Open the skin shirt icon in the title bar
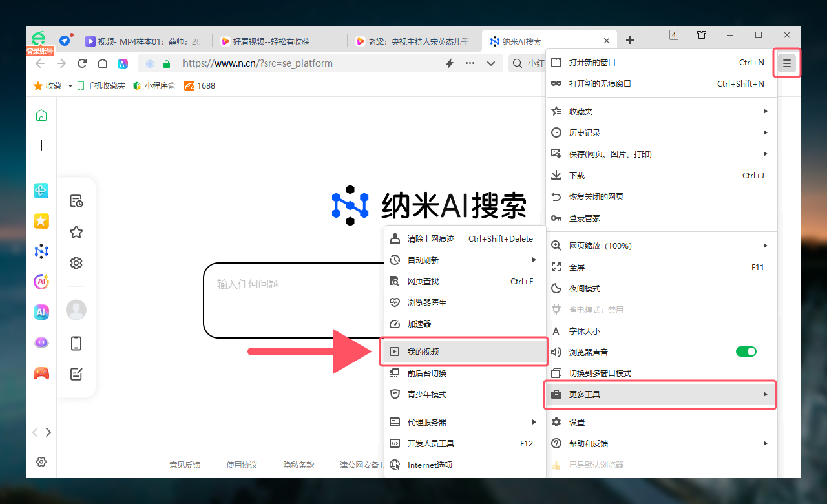827x504 pixels. [702, 35]
